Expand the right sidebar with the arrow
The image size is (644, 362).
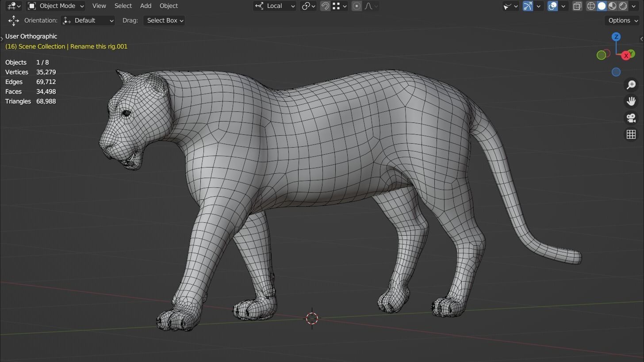coord(642,39)
